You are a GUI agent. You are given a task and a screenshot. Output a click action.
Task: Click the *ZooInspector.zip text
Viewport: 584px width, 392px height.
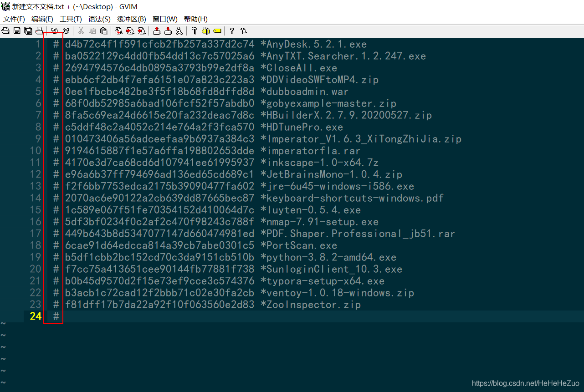(x=311, y=305)
